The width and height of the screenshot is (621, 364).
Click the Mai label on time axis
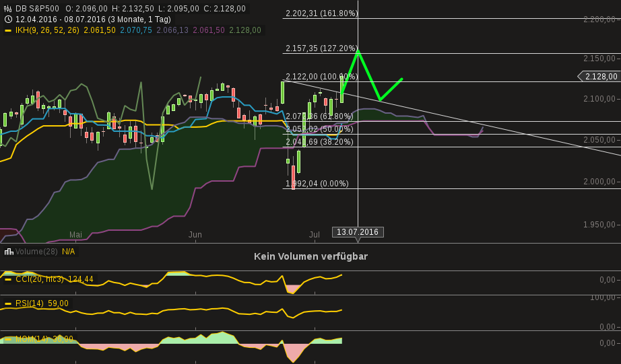click(75, 235)
